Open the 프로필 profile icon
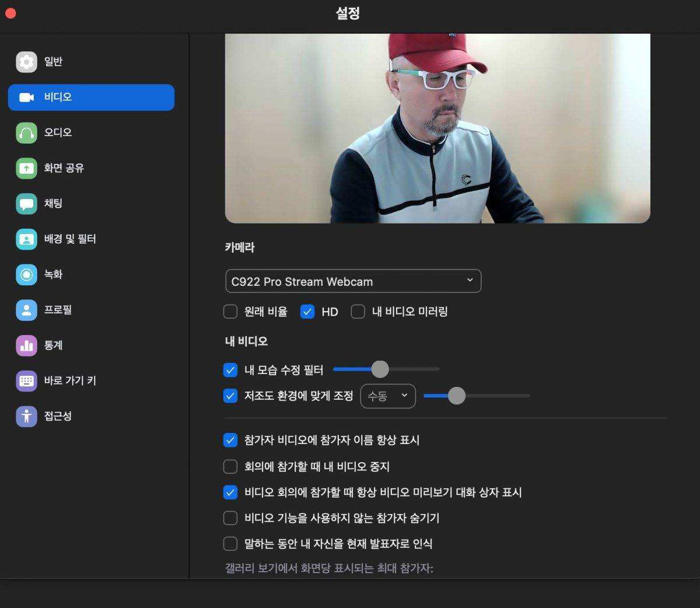The width and height of the screenshot is (700, 608). [26, 310]
